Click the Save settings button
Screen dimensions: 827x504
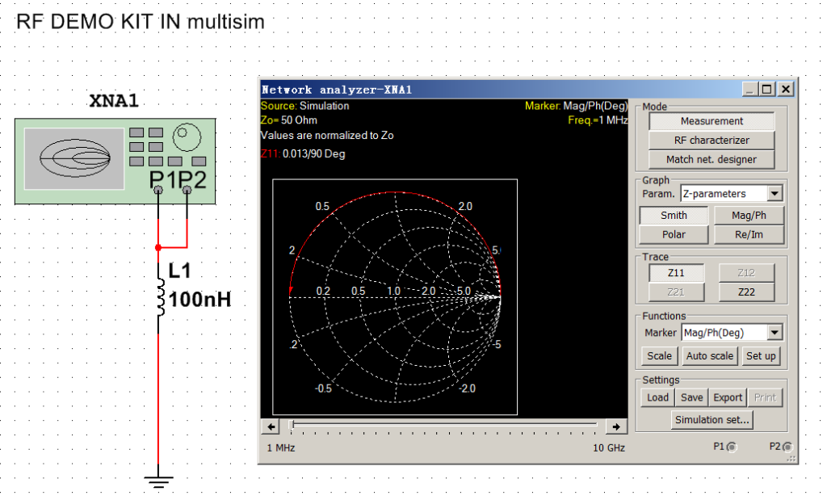pyautogui.click(x=691, y=397)
